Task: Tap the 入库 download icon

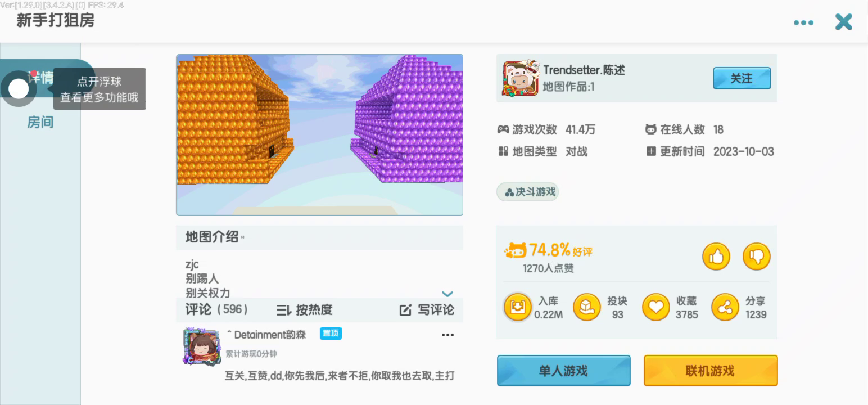Action: click(517, 307)
